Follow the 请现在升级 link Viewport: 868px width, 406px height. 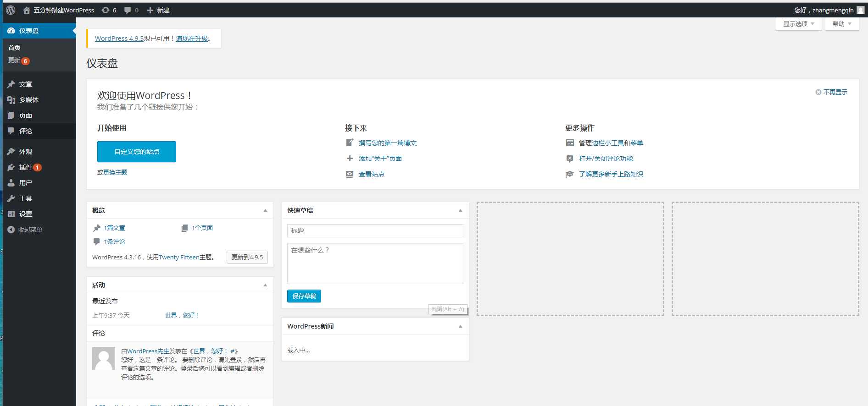pos(192,38)
